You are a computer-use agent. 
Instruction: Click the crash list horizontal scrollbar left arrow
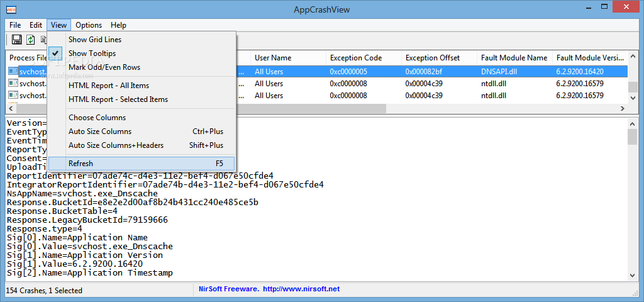11,108
